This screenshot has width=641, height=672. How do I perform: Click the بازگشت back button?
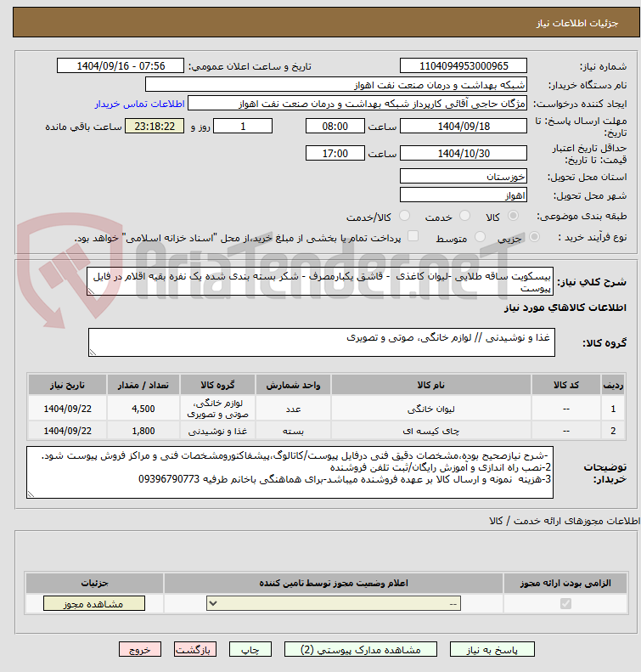[x=194, y=650]
